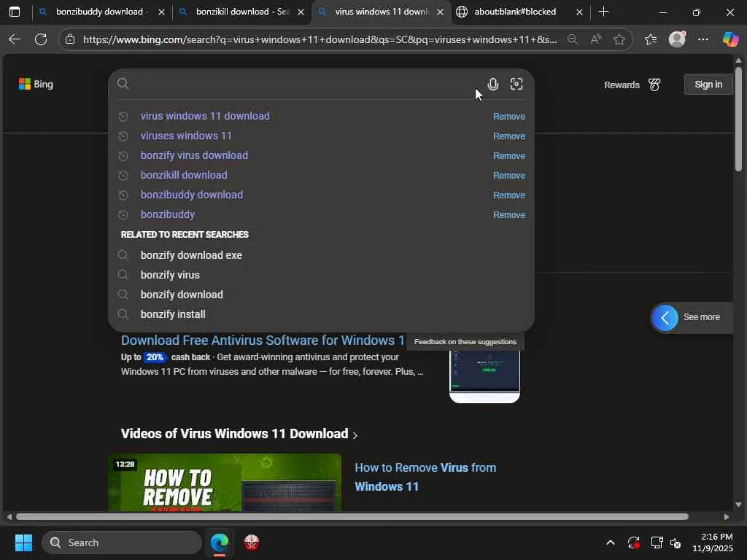This screenshot has width=747, height=560.
Task: Click Feedback on these suggestions
Action: 465,342
